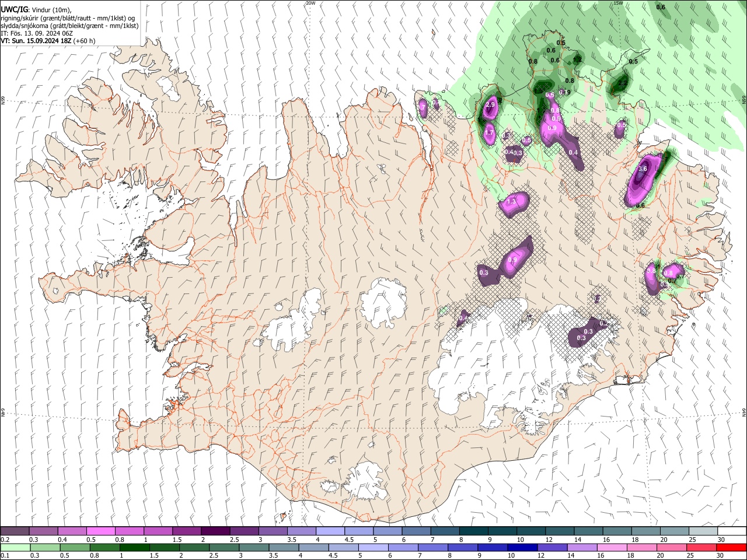Image resolution: width=747 pixels, height=560 pixels.
Task: Pick the palest green swatch starting the lower scale
Action: tap(16, 547)
